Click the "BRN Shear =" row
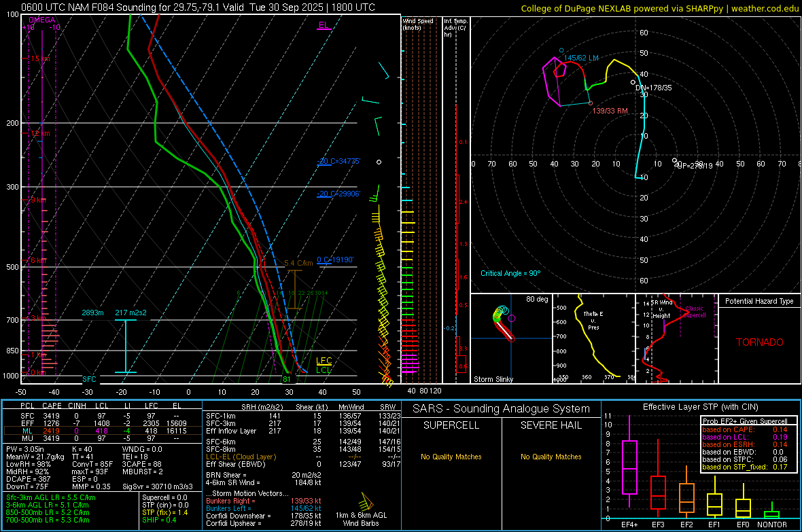 point(264,475)
